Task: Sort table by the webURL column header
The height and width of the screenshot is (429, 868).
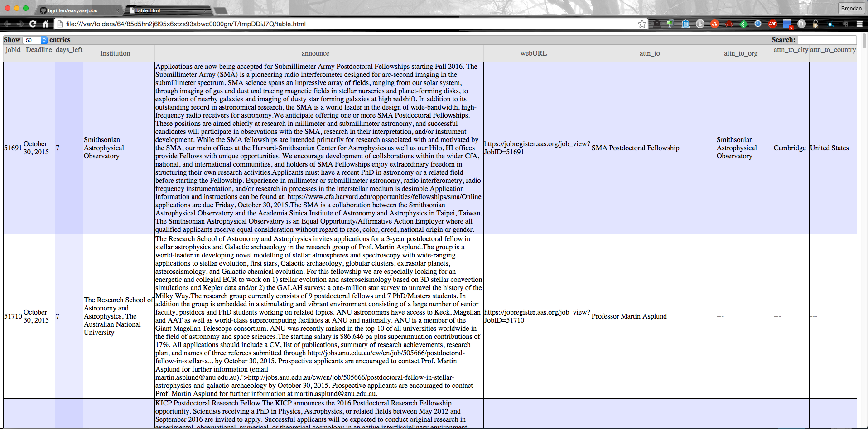Action: pos(537,53)
